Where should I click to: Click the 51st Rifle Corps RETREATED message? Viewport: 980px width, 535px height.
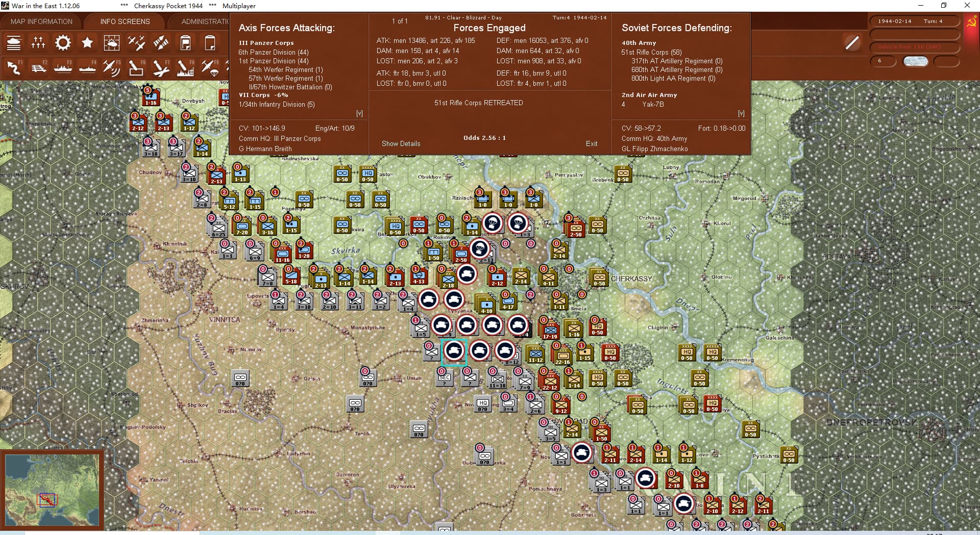(x=478, y=103)
